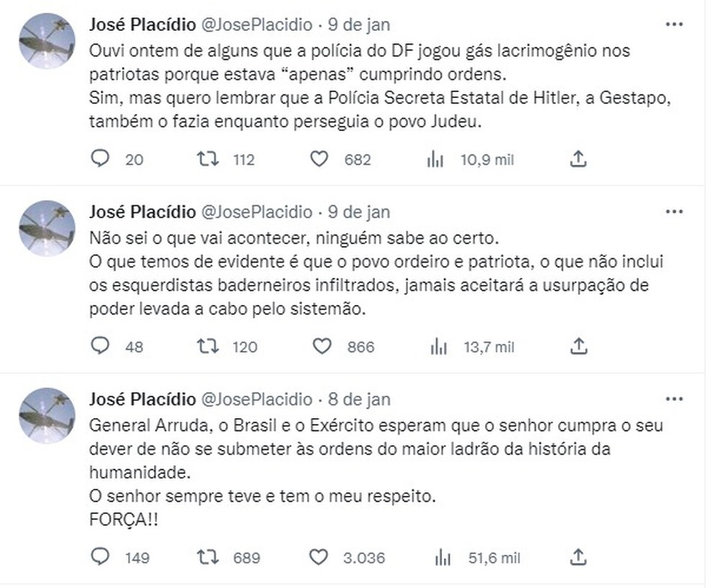Open the 8 de jan timestamp link
The image size is (708, 588).
tap(359, 399)
